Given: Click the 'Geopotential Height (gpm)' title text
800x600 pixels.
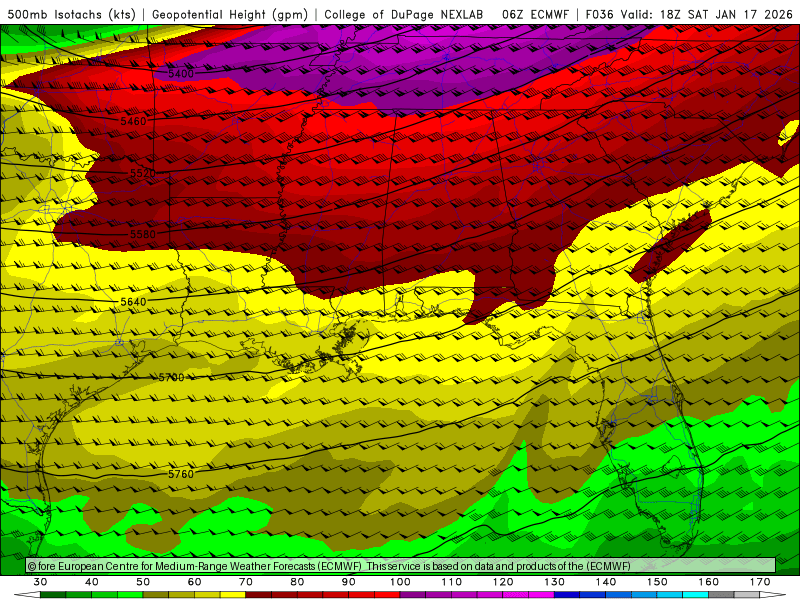Looking at the screenshot, I should 230,14.
